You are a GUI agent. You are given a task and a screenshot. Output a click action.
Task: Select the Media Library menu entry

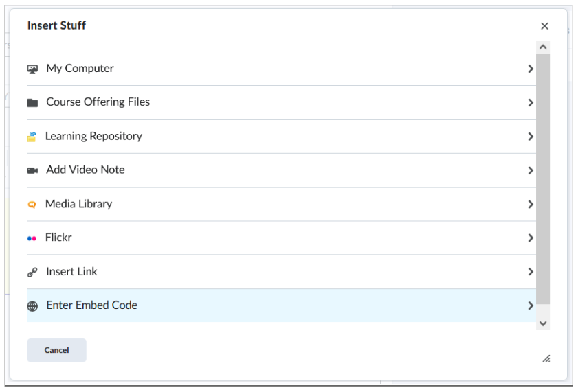(x=281, y=205)
